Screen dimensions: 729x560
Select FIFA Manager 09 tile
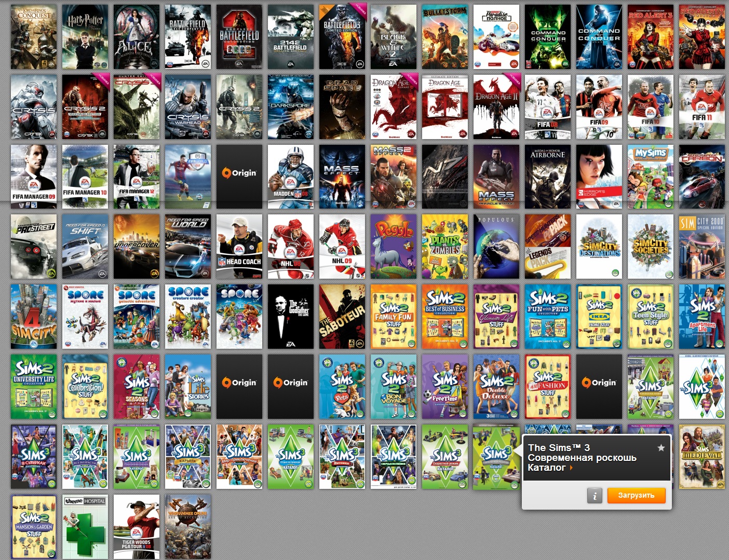[x=34, y=176]
